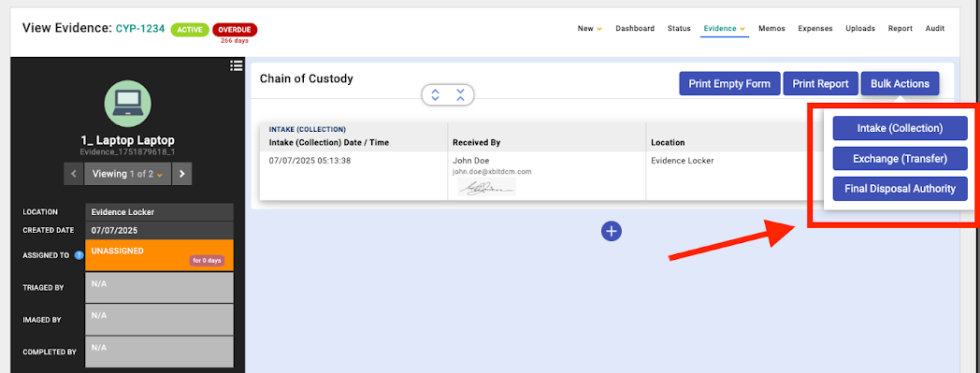Click the Created Date 07/07/2025 value
The image size is (980, 373).
[159, 230]
